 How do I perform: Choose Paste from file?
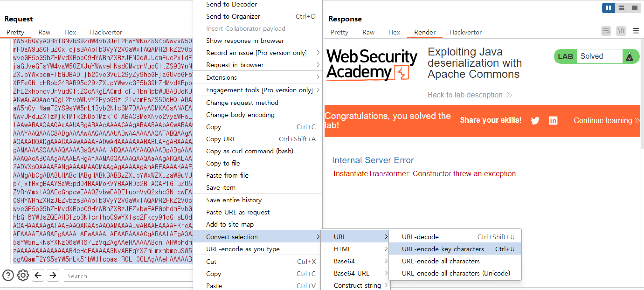click(257, 175)
